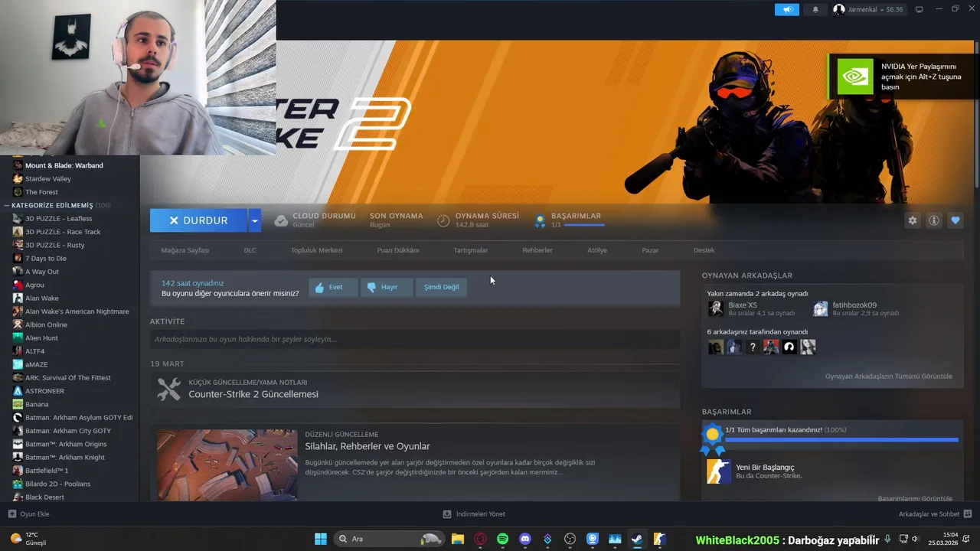Click the Steam taskbar icon

636,539
